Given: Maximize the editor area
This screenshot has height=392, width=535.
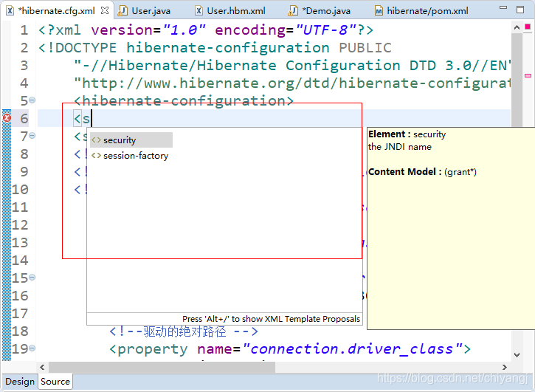Looking at the screenshot, I should pos(520,10).
